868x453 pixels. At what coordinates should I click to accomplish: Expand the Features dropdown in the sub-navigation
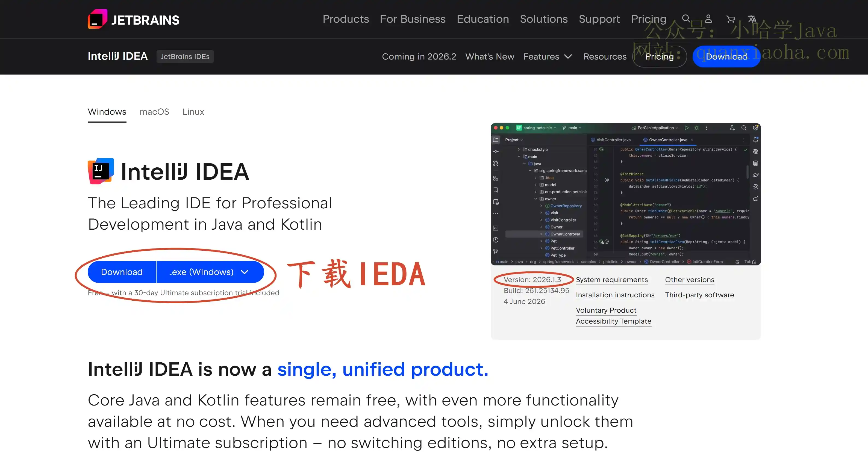pyautogui.click(x=548, y=57)
